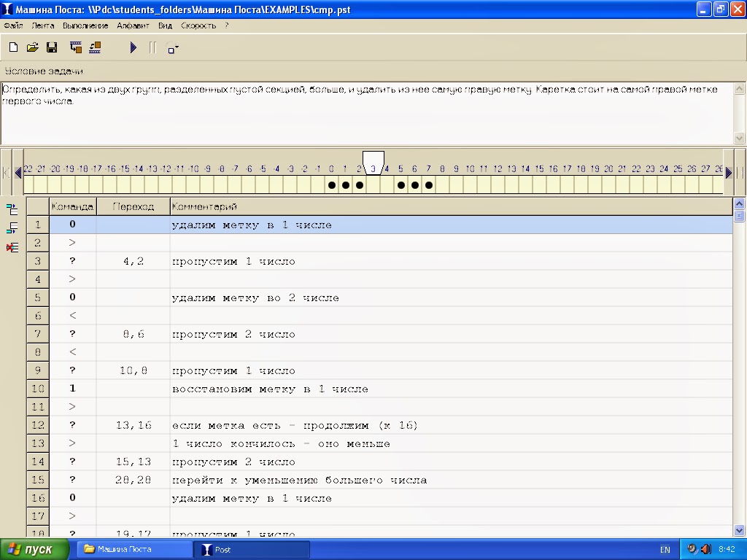The image size is (747, 560).
Task: Click the Комментарий column header
Action: (x=451, y=206)
